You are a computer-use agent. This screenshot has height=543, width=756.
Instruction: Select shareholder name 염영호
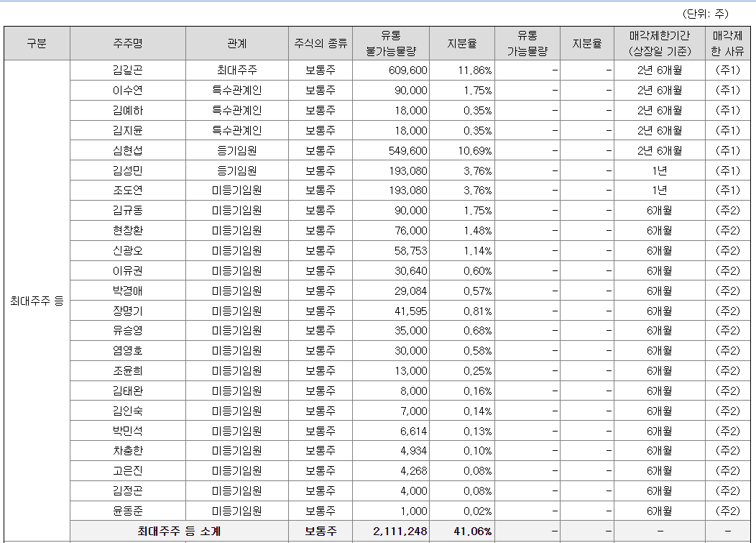(x=128, y=351)
